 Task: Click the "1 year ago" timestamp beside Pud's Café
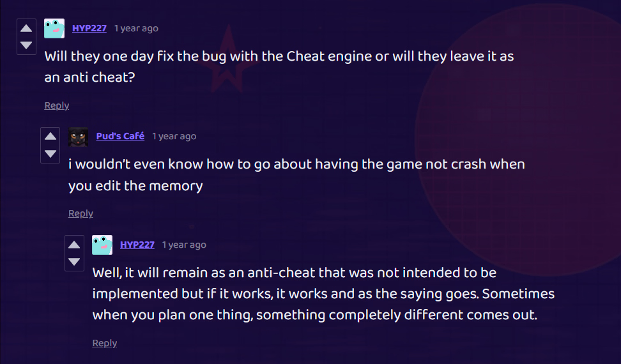pyautogui.click(x=174, y=136)
